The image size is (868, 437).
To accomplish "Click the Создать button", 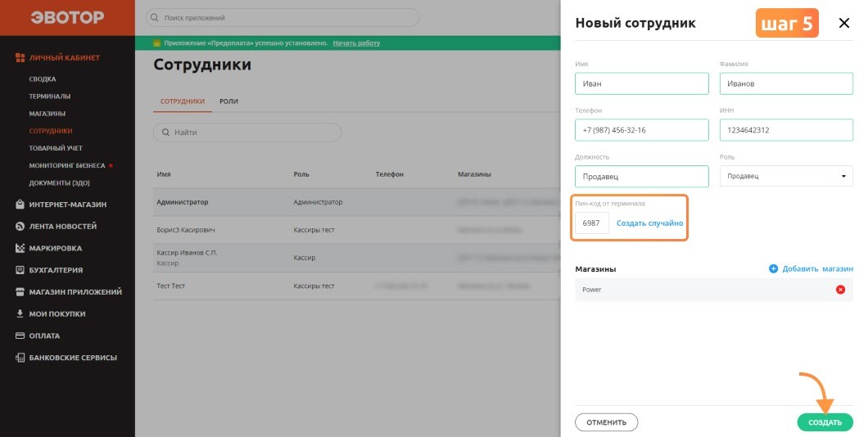I will (x=825, y=422).
